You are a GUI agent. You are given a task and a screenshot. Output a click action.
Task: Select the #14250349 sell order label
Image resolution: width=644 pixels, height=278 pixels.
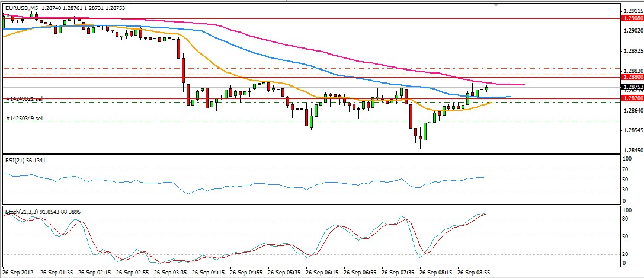[25, 118]
